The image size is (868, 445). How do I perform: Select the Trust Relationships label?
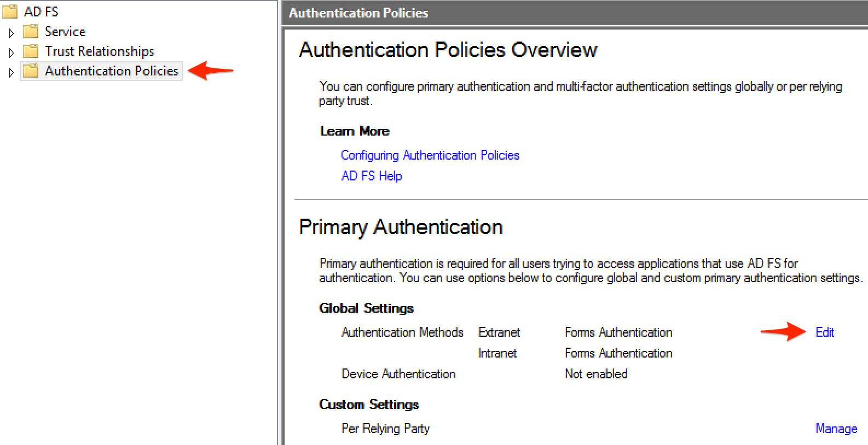[100, 51]
